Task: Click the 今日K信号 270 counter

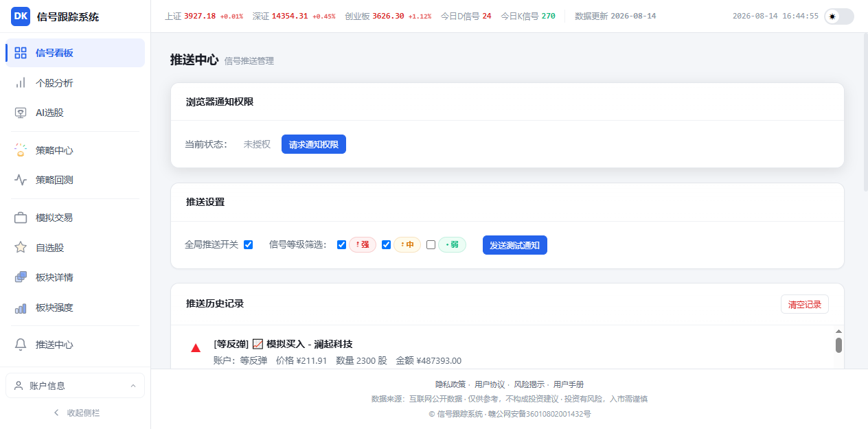Action: pos(528,16)
